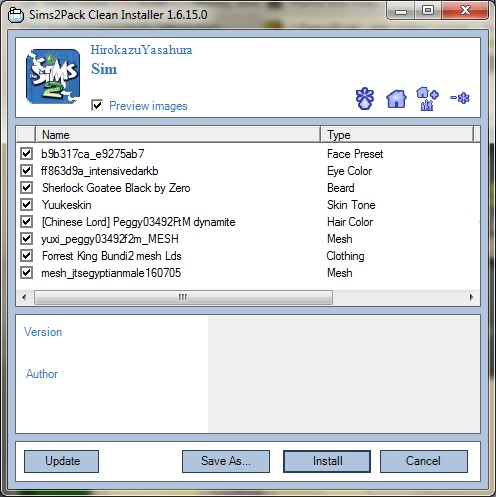Screen dimensions: 496x497
Task: Click the gray preview image area
Action: click(x=344, y=374)
